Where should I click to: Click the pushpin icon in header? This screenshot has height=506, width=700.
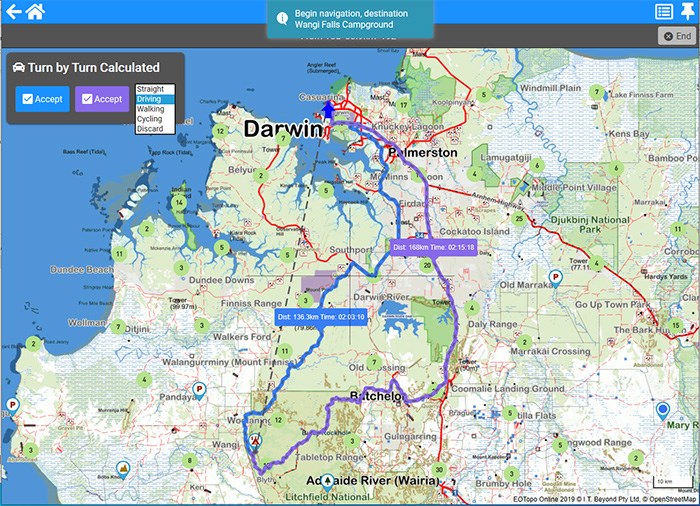(x=686, y=12)
